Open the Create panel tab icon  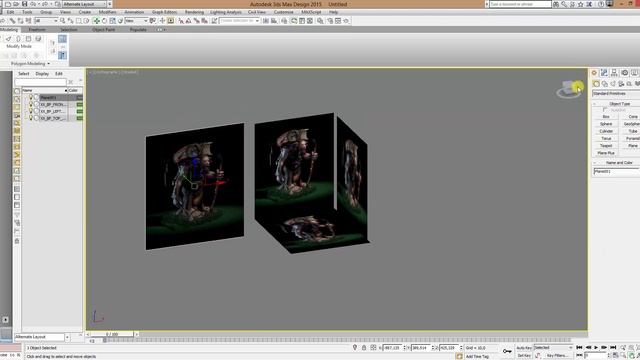pos(594,73)
